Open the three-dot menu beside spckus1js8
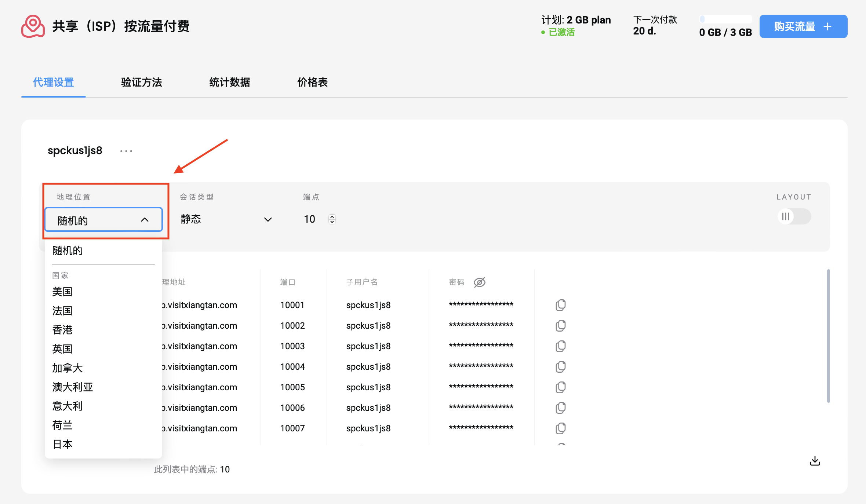This screenshot has width=866, height=504. 126,151
